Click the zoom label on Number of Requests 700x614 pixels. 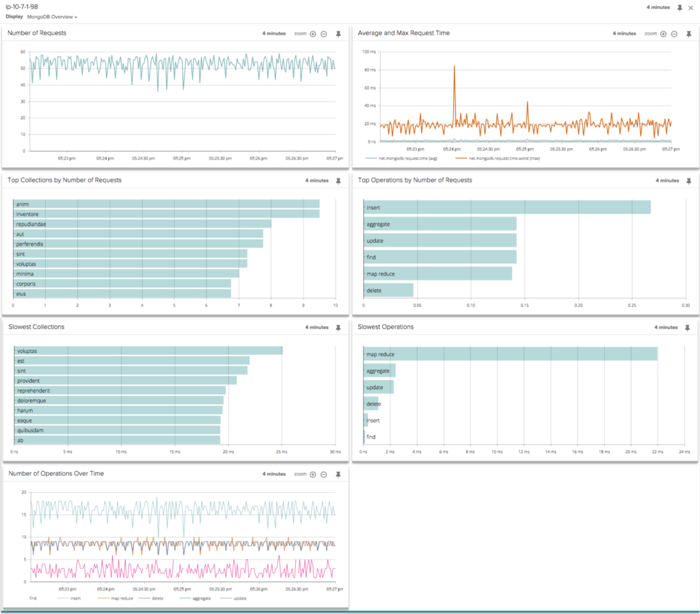[x=301, y=33]
